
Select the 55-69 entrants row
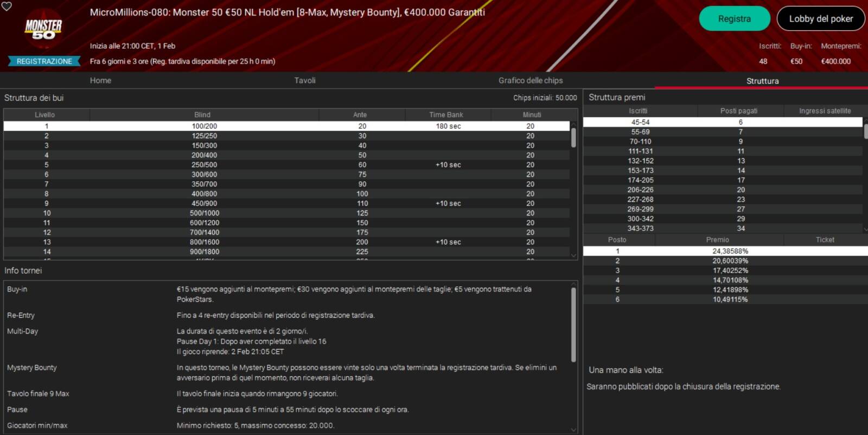(640, 132)
